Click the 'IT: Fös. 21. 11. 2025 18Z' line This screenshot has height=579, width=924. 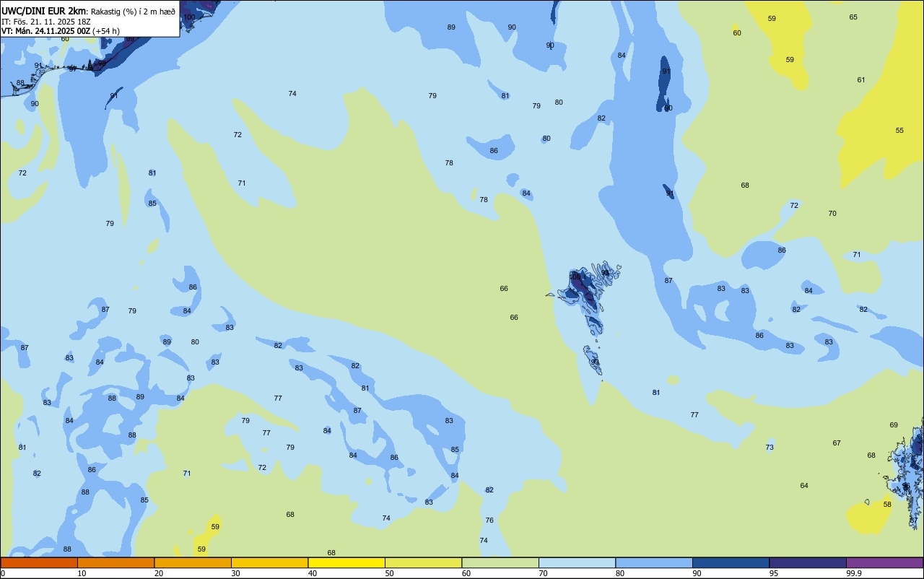pos(46,22)
